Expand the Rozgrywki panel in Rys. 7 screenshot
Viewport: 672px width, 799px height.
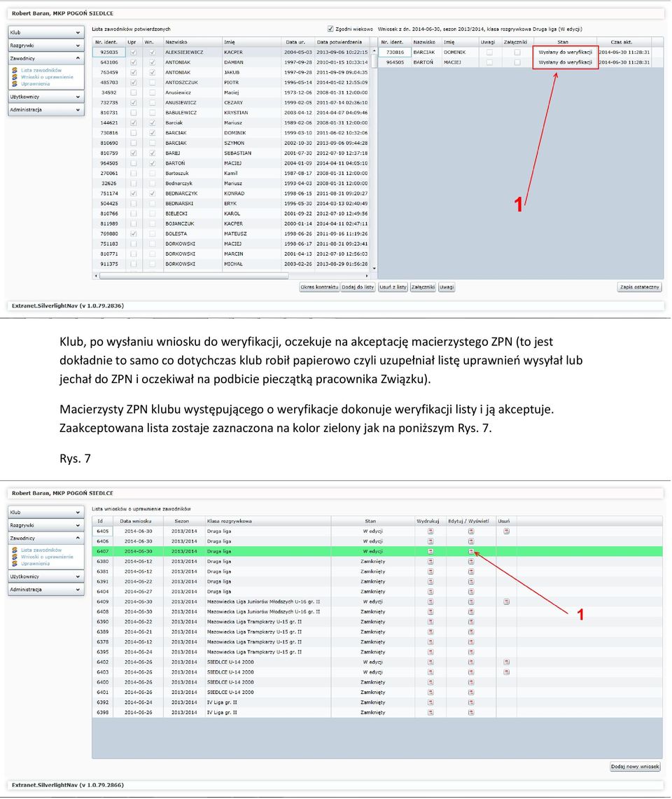tap(46, 525)
